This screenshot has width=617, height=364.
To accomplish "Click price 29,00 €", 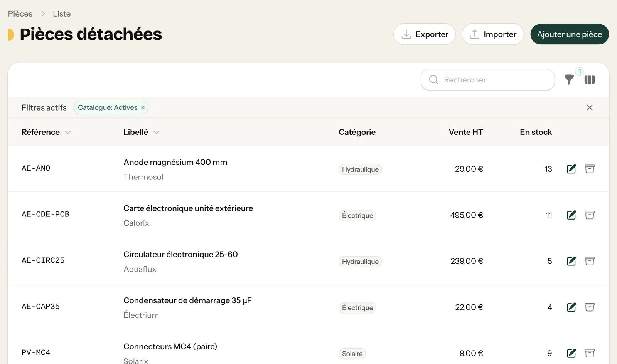I will tap(469, 169).
